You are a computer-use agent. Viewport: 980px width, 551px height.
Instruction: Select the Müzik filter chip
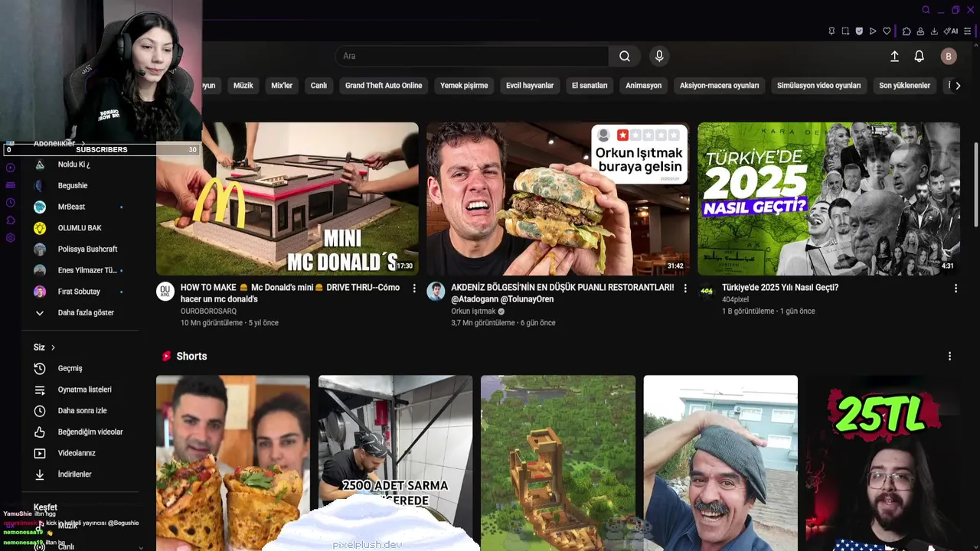click(x=243, y=86)
